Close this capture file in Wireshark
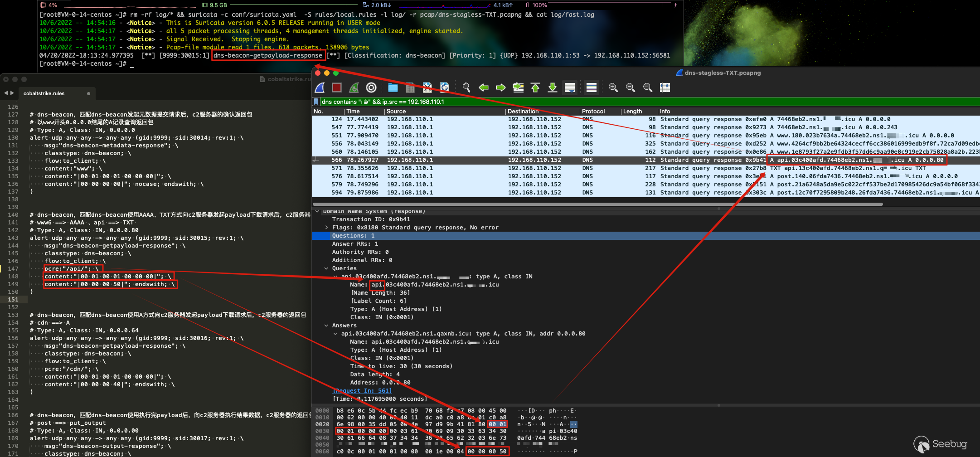Viewport: 980px width, 457px height. (x=427, y=88)
